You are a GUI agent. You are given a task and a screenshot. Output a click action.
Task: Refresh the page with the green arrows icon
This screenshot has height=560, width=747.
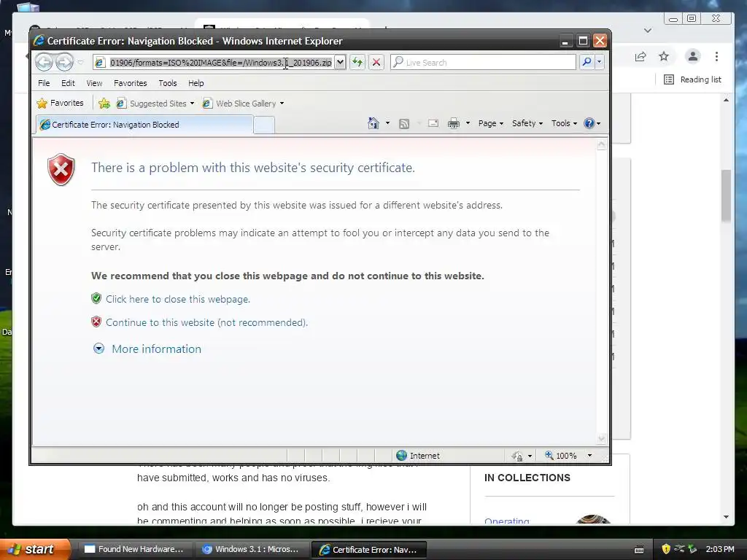click(x=357, y=63)
